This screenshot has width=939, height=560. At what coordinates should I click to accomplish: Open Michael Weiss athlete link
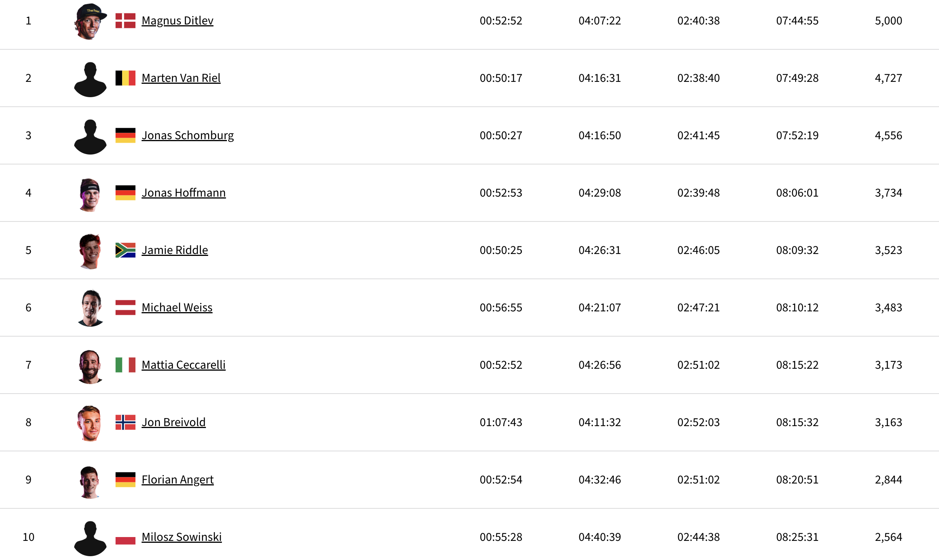[177, 308]
